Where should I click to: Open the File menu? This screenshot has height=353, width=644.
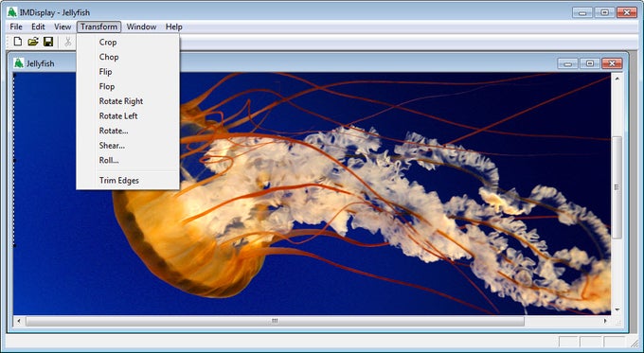coord(16,26)
